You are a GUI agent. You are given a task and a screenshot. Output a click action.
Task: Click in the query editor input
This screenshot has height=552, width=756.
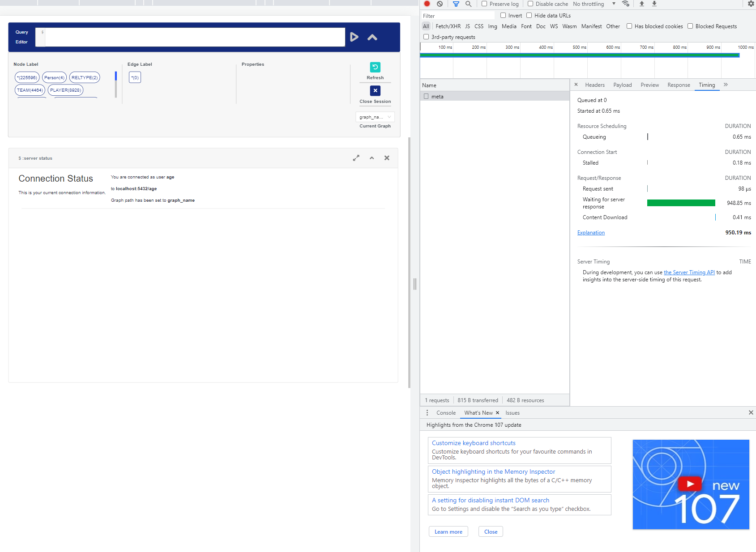click(x=195, y=37)
